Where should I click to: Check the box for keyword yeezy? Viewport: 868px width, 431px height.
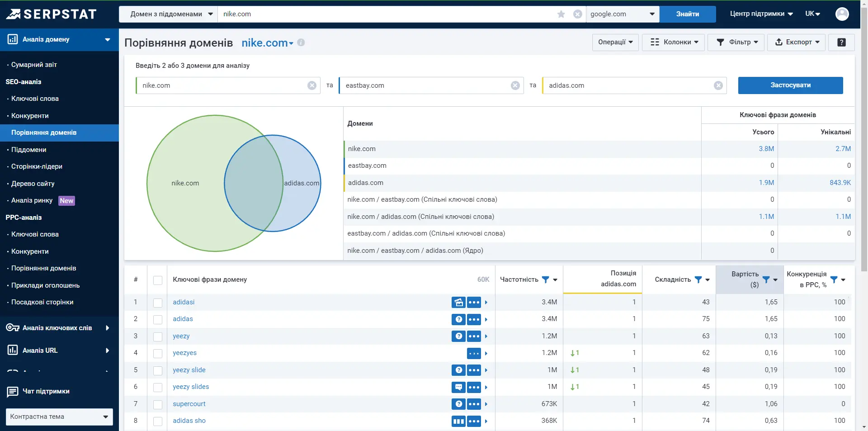point(158,336)
